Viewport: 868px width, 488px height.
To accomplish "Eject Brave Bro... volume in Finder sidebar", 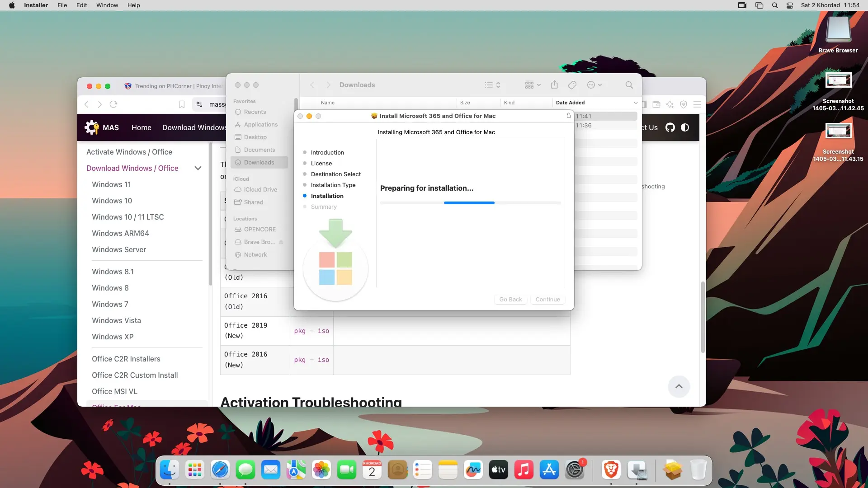I will tap(281, 242).
